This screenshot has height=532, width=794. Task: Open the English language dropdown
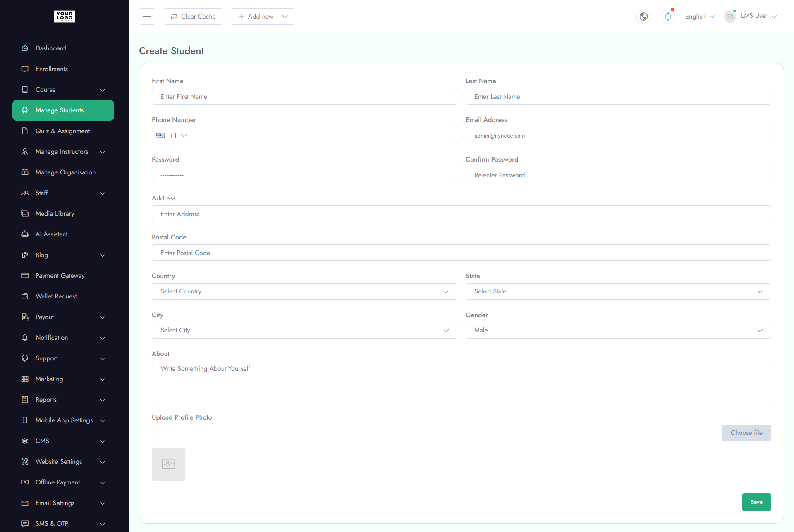[700, 17]
